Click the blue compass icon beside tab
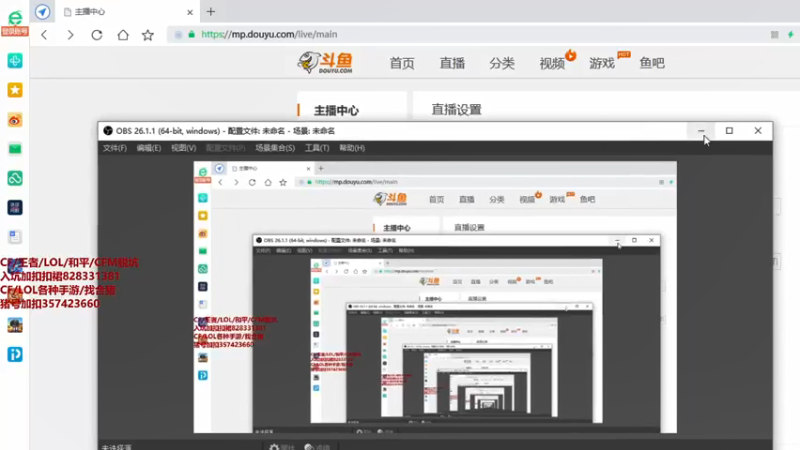 pos(42,12)
